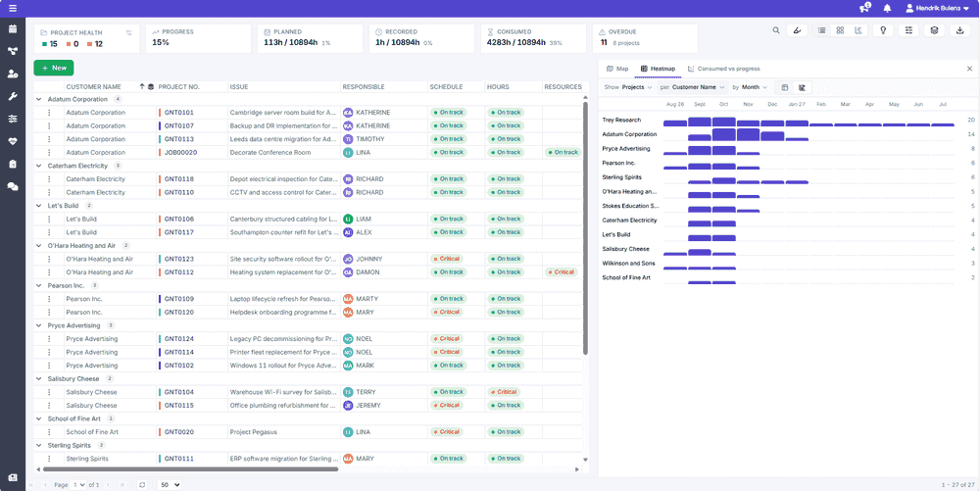Open the wrench icon in sidebar

click(13, 97)
